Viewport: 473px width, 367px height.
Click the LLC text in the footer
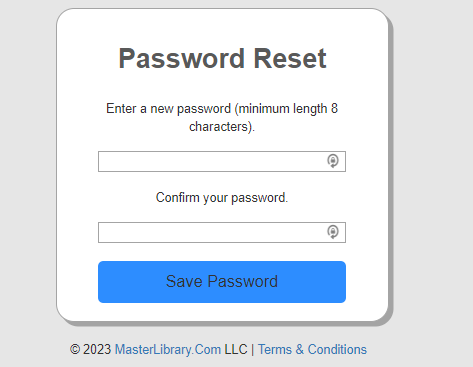click(236, 349)
